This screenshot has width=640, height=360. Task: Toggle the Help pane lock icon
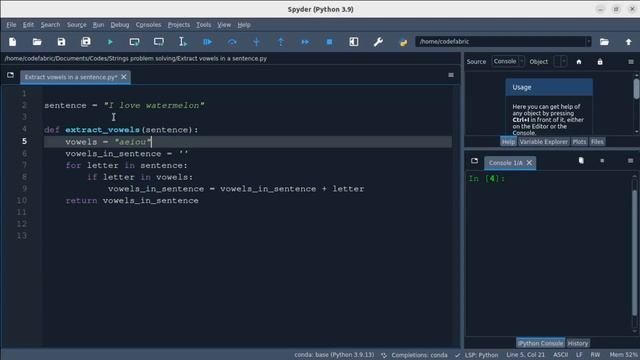click(600, 62)
